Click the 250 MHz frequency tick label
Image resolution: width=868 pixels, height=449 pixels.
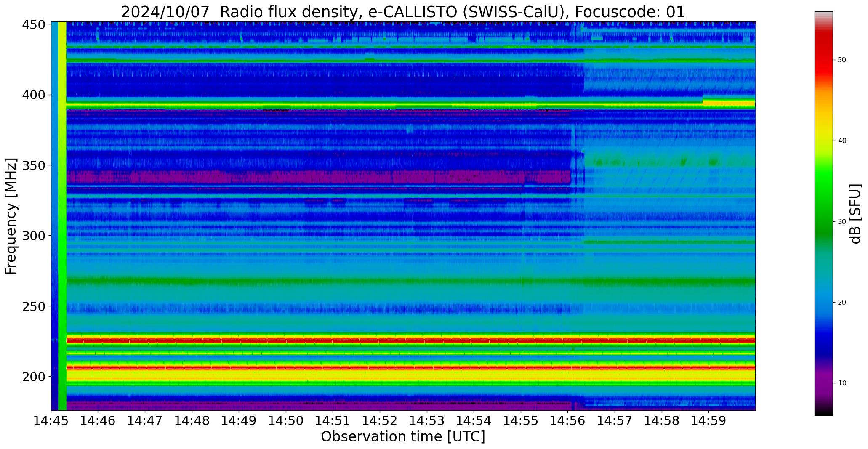pos(34,306)
